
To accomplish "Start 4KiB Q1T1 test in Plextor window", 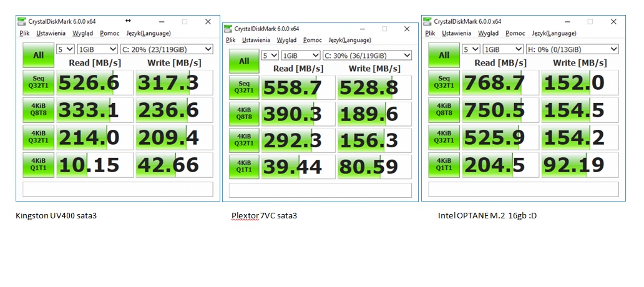I will coord(244,167).
